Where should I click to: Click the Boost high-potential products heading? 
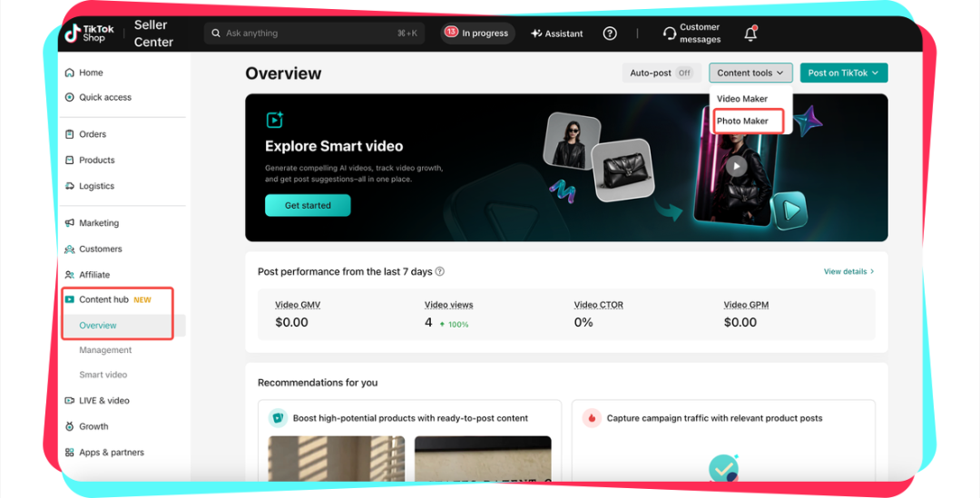click(x=411, y=418)
